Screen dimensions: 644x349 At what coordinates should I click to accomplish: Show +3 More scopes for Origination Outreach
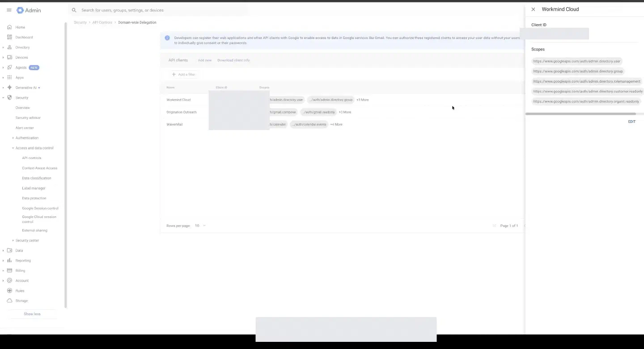click(345, 112)
